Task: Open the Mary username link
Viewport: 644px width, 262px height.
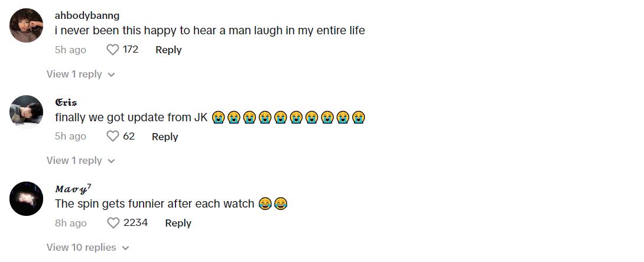Action: (x=73, y=189)
